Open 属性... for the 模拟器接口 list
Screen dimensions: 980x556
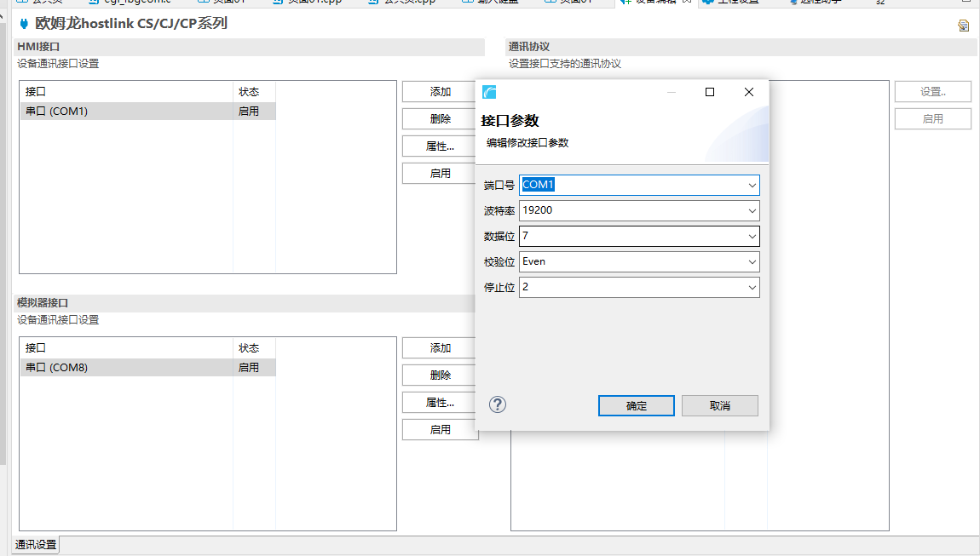coord(440,403)
